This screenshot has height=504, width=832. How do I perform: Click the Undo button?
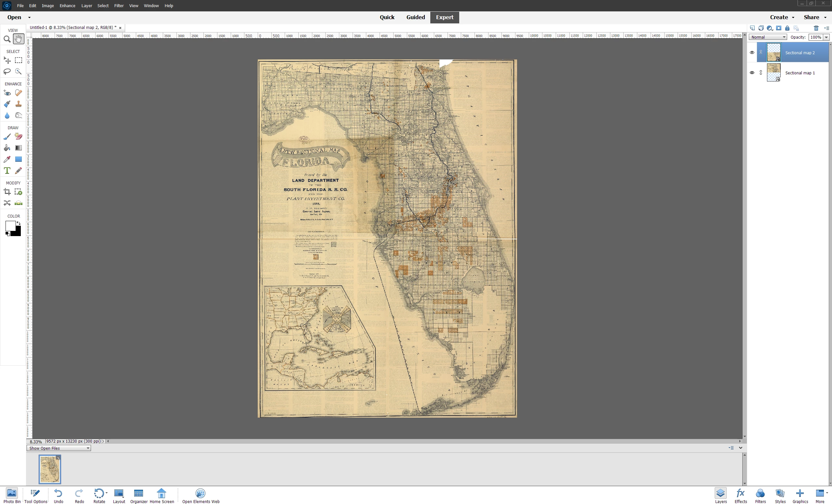pos(58,495)
